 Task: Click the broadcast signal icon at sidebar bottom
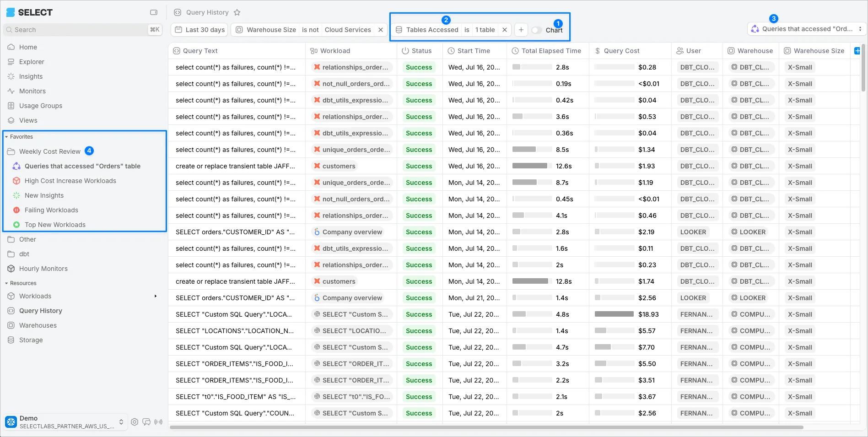[x=158, y=422]
